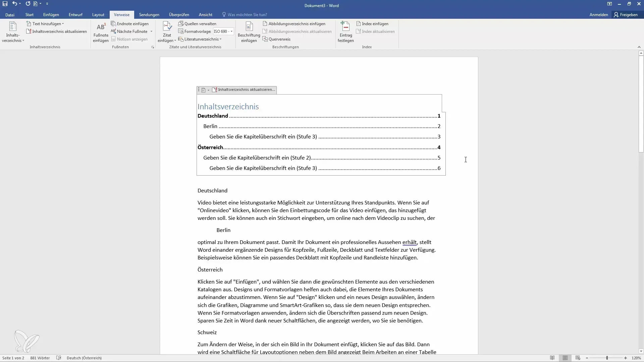Switch to the Sendungen tab

(x=149, y=15)
